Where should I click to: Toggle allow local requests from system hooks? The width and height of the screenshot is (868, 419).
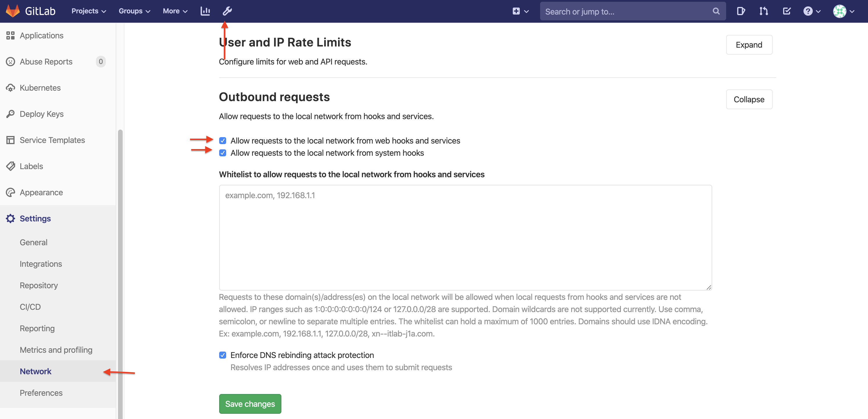tap(223, 153)
